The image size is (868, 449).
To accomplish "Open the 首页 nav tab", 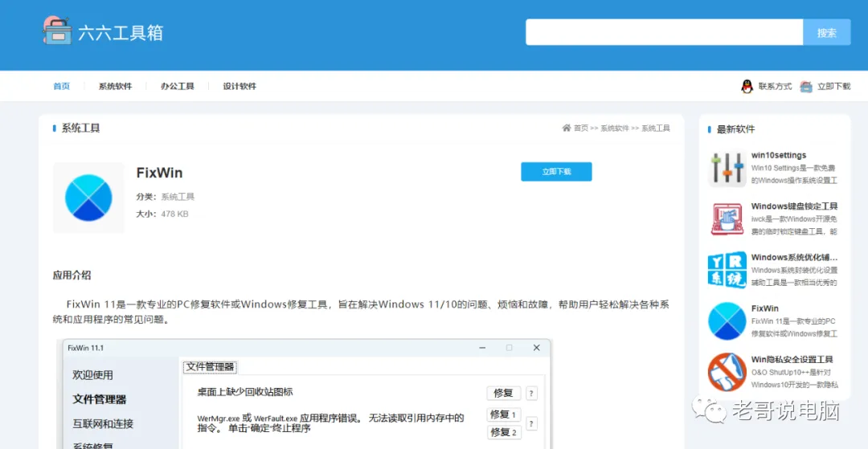I will pyautogui.click(x=61, y=86).
